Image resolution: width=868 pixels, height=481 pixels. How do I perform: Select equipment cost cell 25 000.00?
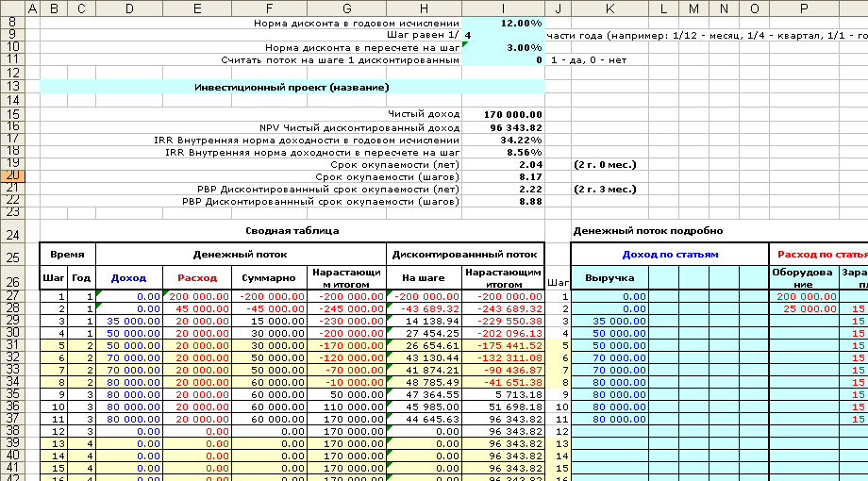click(804, 308)
